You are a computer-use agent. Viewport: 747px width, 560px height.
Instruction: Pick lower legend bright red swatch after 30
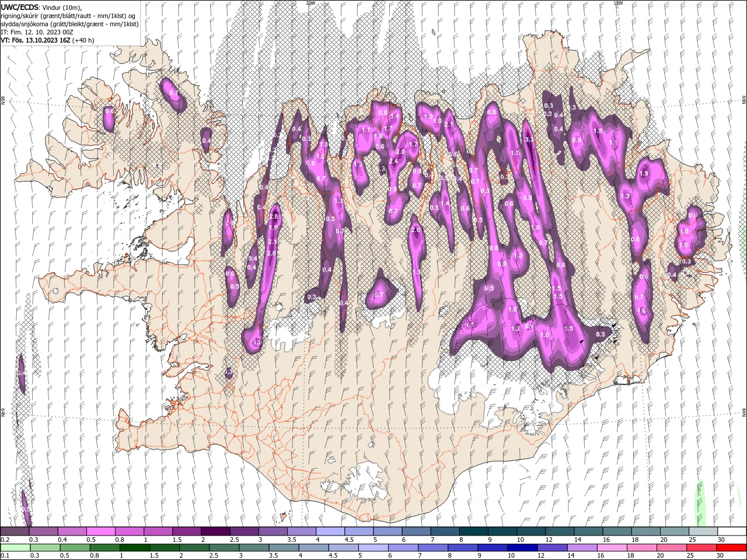click(x=731, y=547)
